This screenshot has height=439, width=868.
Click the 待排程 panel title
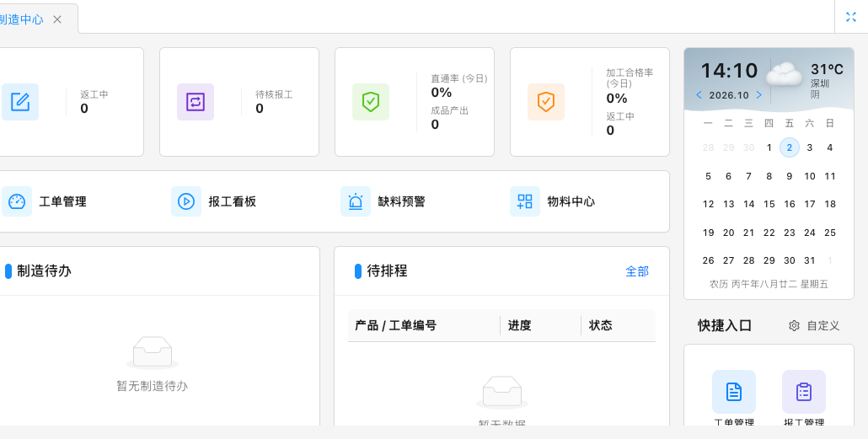[387, 270]
